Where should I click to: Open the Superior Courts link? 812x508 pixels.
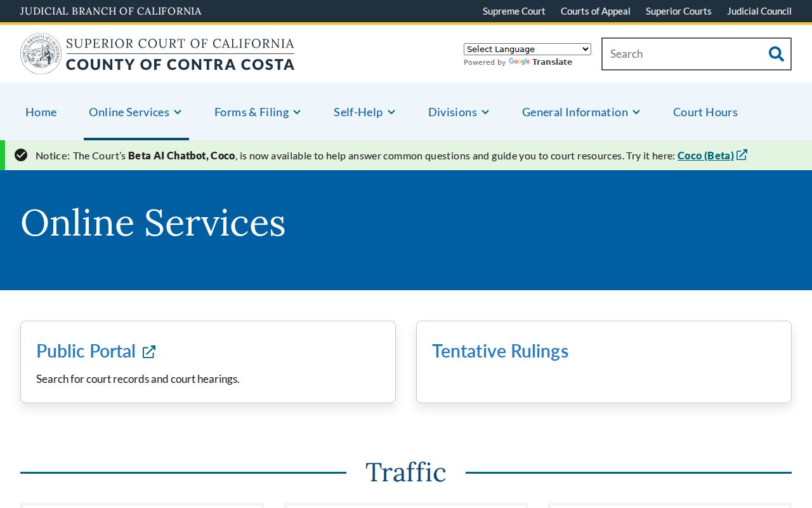click(x=679, y=11)
